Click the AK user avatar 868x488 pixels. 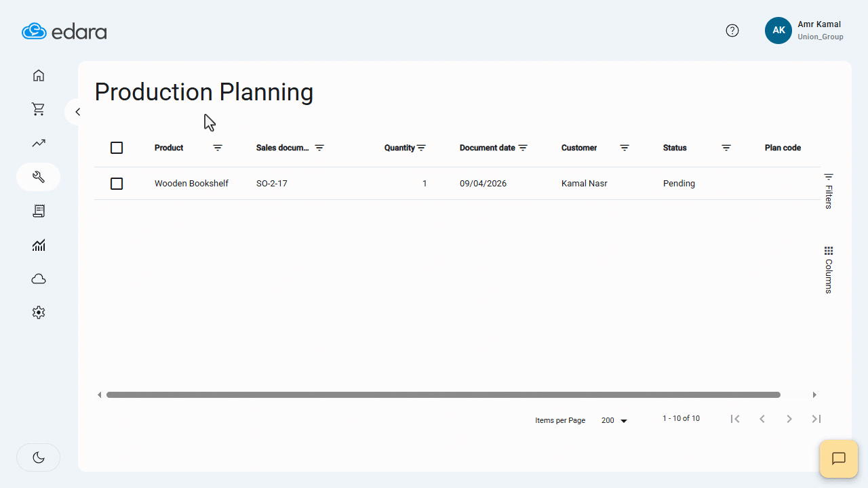(x=778, y=30)
